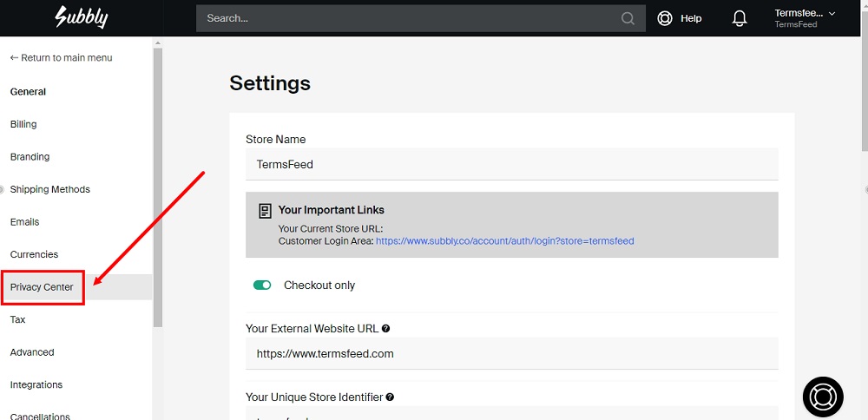The image size is (868, 420).
Task: Open Emails settings
Action: [25, 222]
